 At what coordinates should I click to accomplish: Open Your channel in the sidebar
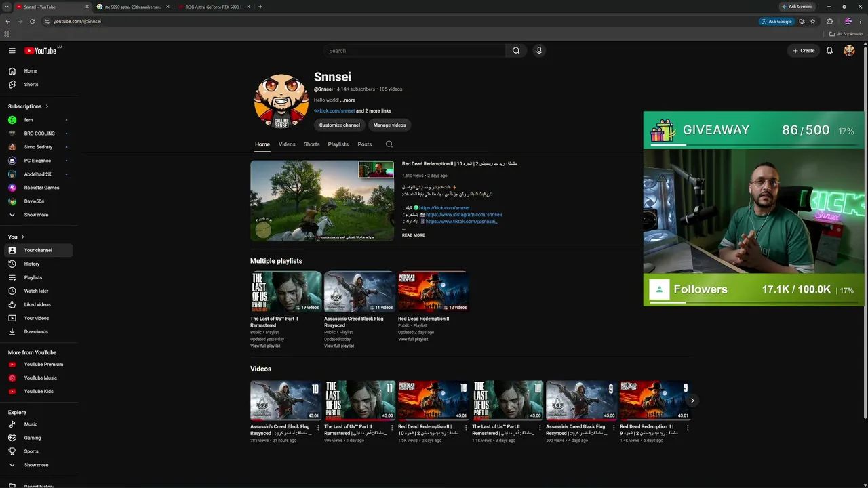39,250
